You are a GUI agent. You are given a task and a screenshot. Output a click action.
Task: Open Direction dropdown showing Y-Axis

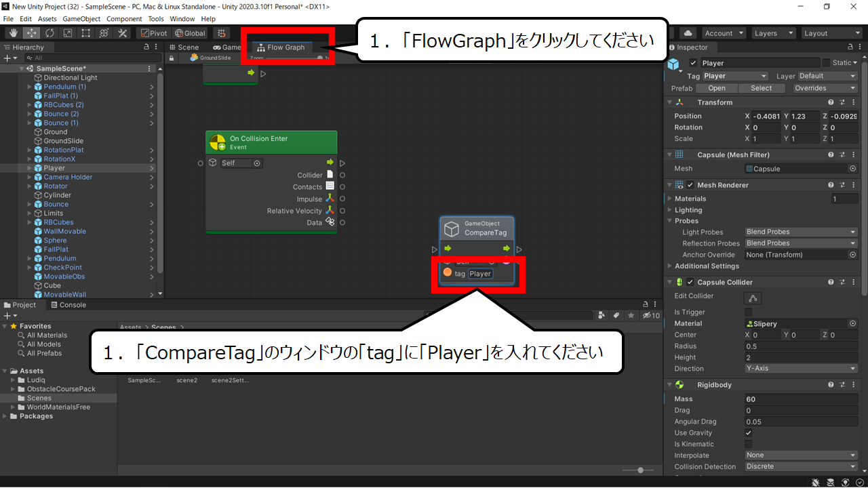pyautogui.click(x=801, y=369)
